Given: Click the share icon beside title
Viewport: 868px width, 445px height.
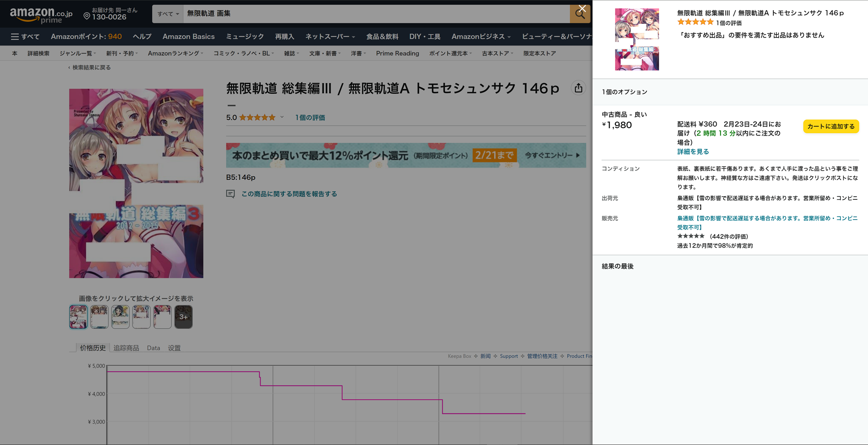Looking at the screenshot, I should [578, 88].
